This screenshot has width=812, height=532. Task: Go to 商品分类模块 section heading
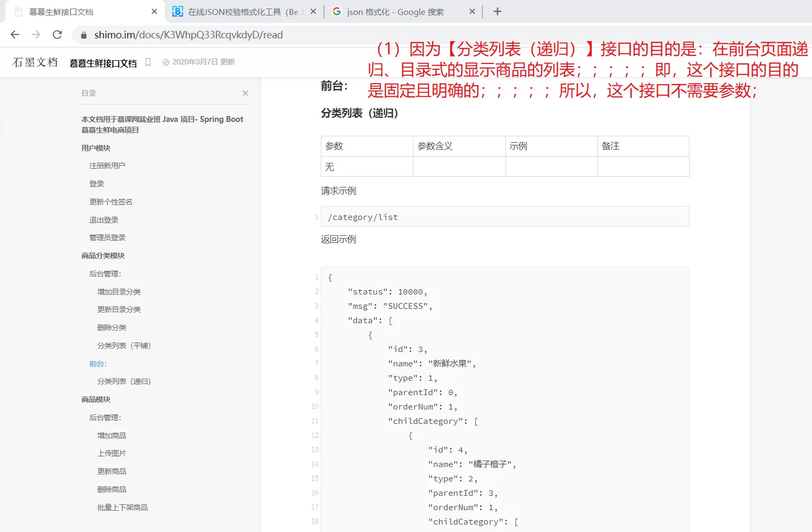(x=103, y=256)
